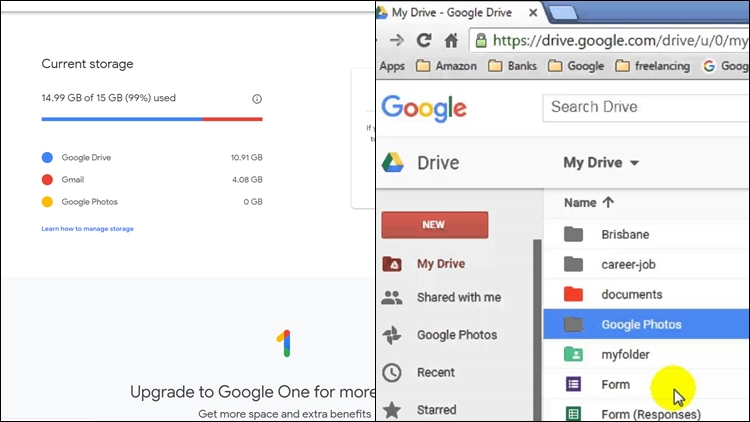Open the Apps bookmark
The height and width of the screenshot is (422, 750).
click(392, 66)
